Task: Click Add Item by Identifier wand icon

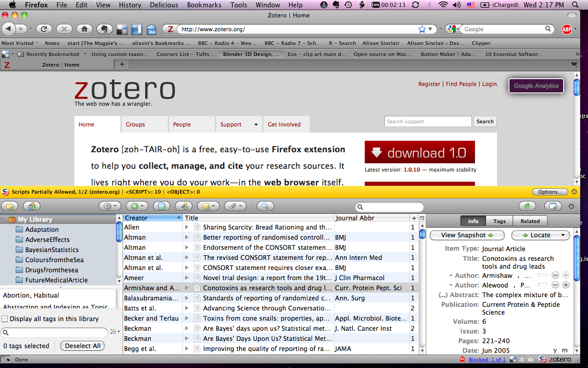Action: [x=184, y=207]
